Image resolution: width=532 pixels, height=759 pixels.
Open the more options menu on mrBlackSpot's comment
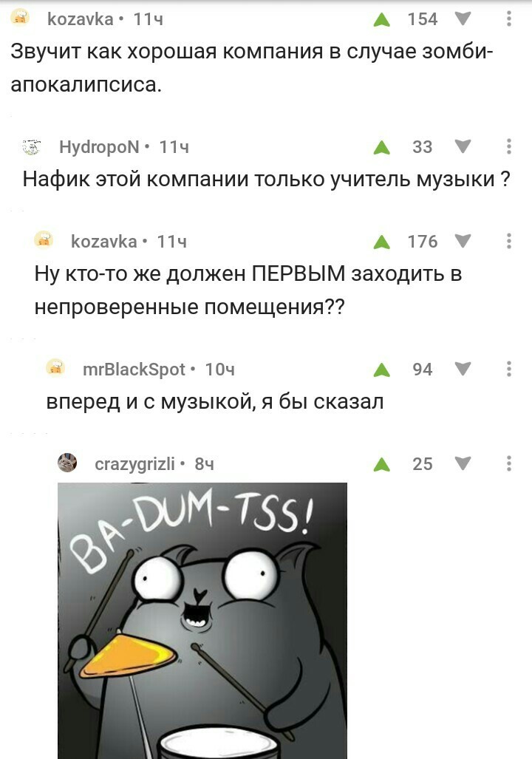click(x=509, y=369)
